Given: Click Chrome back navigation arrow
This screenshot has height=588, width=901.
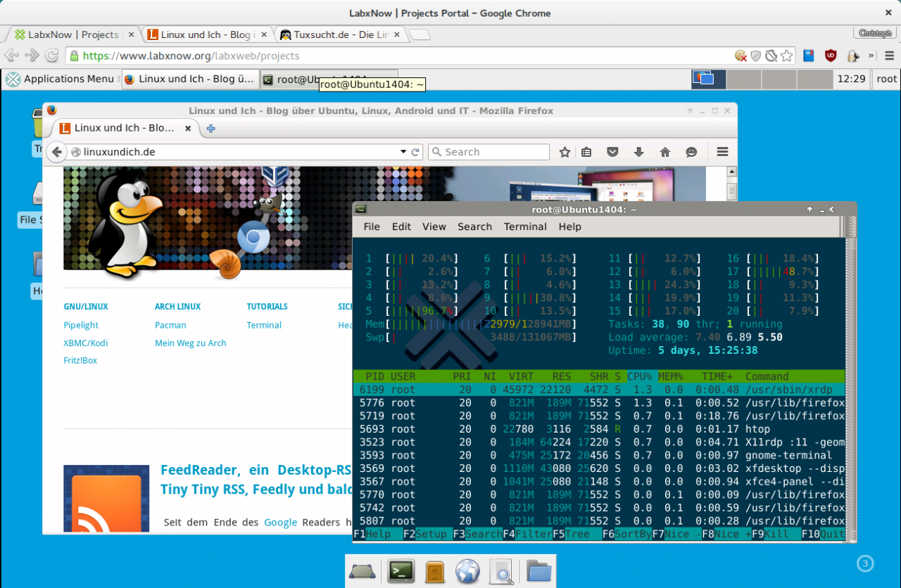Looking at the screenshot, I should tap(11, 56).
